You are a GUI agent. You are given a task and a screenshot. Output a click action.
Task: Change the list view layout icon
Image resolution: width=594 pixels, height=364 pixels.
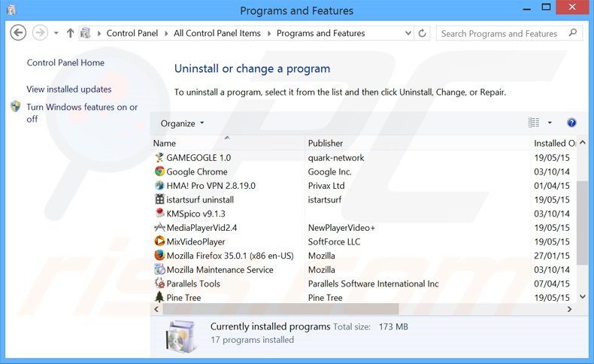point(533,123)
